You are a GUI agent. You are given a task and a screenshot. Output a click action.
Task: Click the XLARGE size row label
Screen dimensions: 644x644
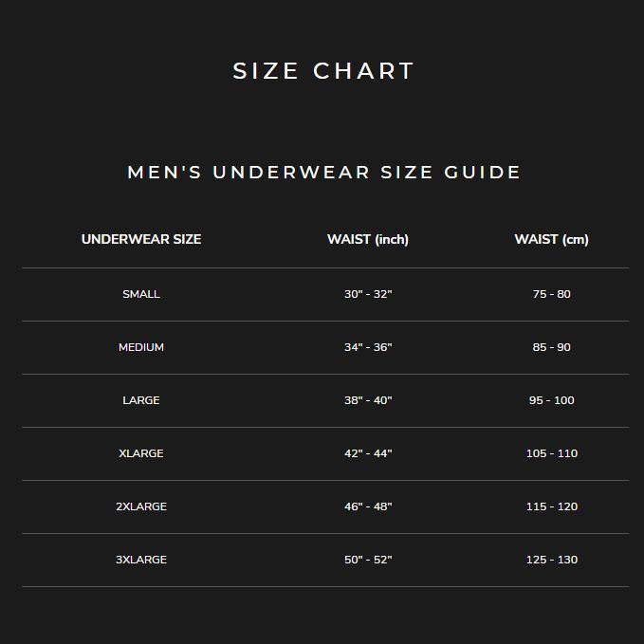pos(141,453)
